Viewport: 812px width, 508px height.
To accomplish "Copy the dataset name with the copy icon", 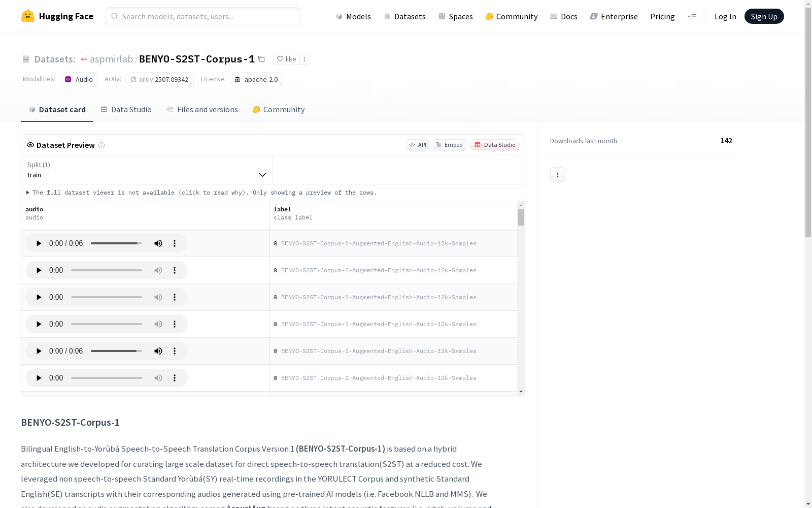I will pos(261,59).
